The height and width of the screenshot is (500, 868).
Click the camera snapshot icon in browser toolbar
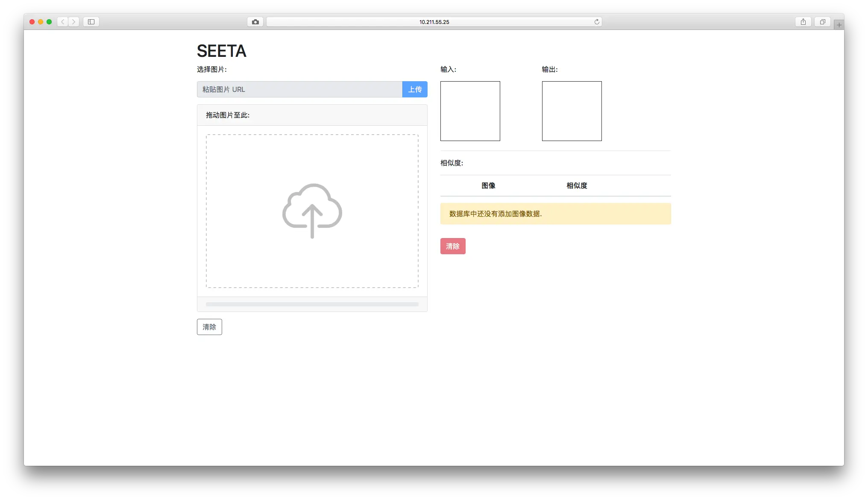coord(255,21)
